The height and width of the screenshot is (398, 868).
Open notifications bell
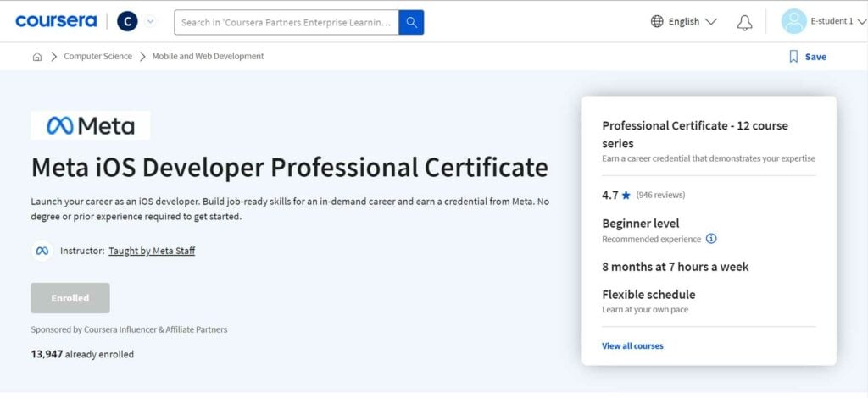(x=744, y=22)
